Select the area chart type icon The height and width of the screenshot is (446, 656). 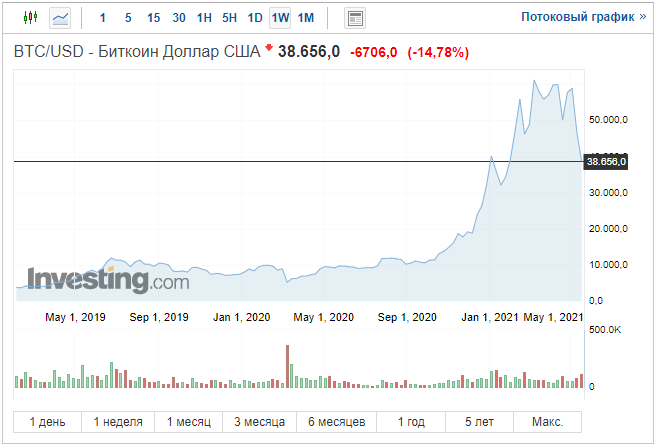click(61, 18)
